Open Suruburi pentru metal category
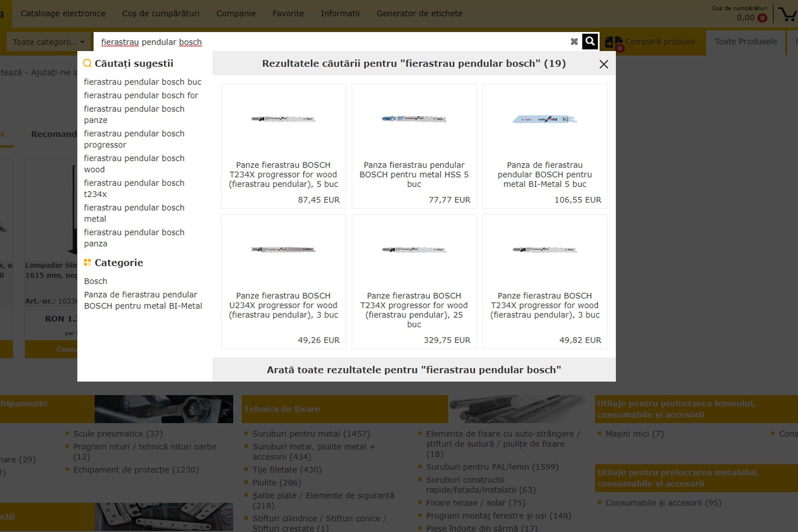The height and width of the screenshot is (532, 798). pos(311,433)
